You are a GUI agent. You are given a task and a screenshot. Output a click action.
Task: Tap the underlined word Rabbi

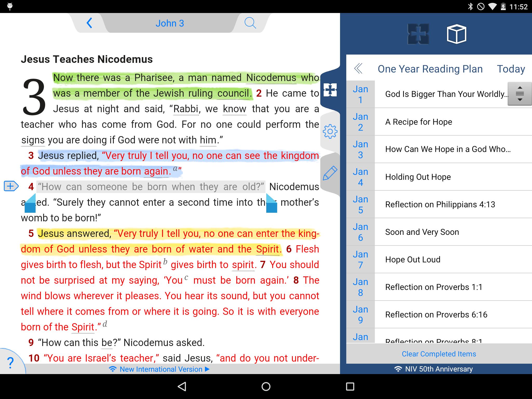click(x=186, y=109)
